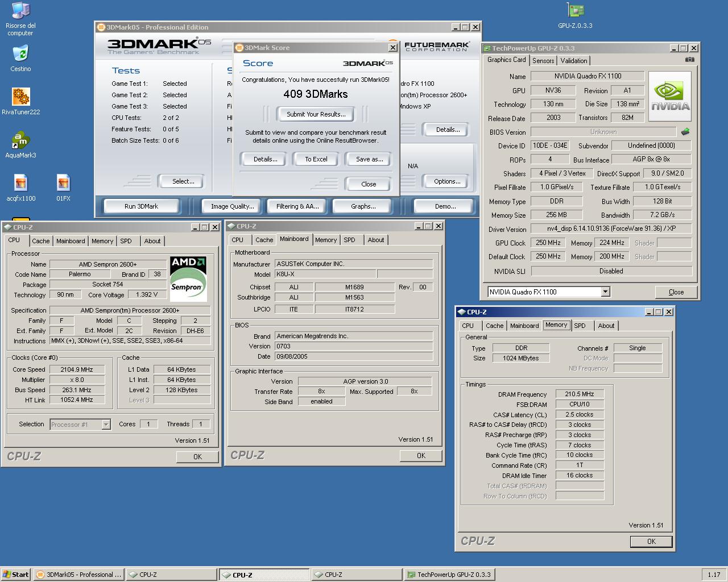Click Core Speed value 2104.9 MHz
The image size is (728, 582).
[x=77, y=369]
